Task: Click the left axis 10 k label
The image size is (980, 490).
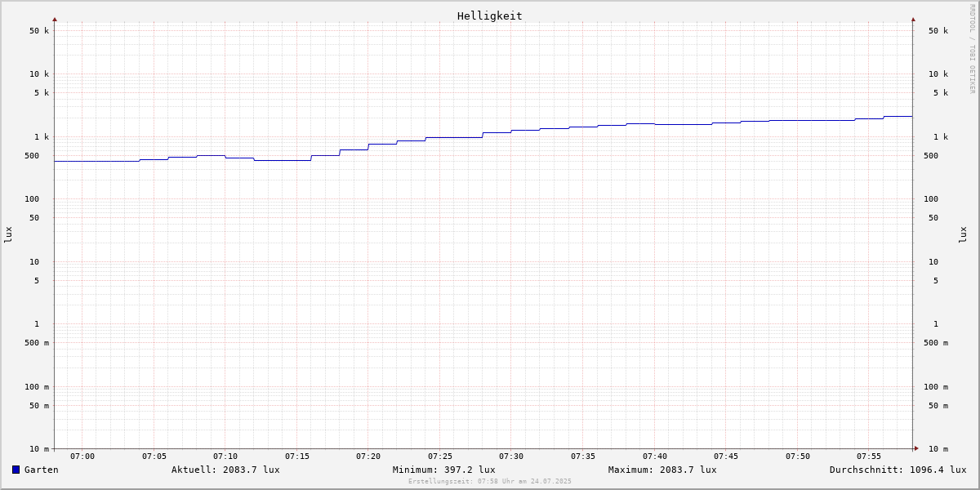Action: coord(39,74)
